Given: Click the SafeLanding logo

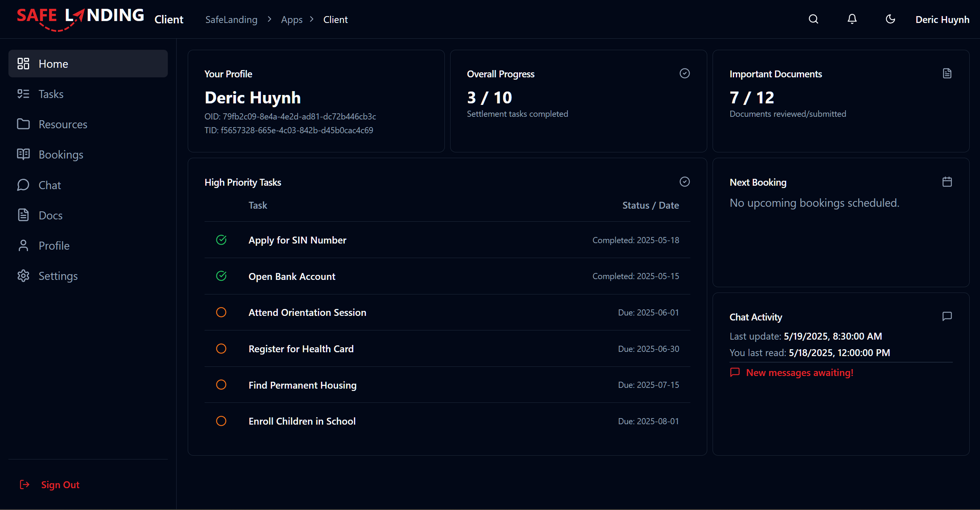Looking at the screenshot, I should pyautogui.click(x=80, y=18).
